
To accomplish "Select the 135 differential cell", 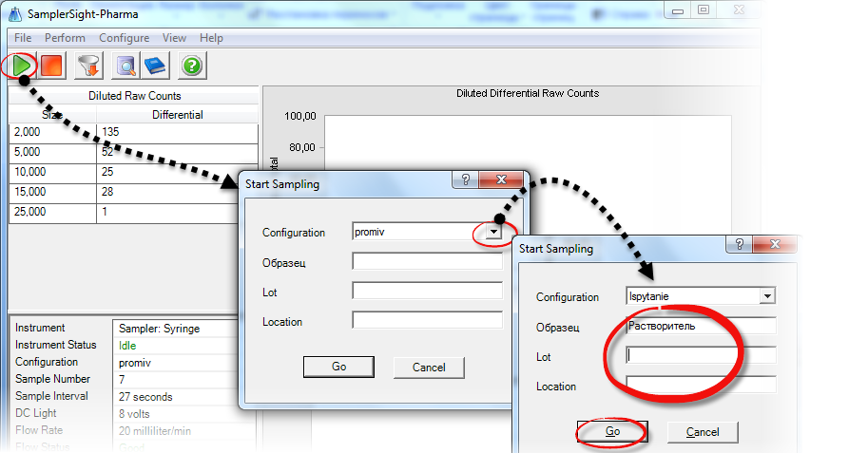I will (x=177, y=132).
